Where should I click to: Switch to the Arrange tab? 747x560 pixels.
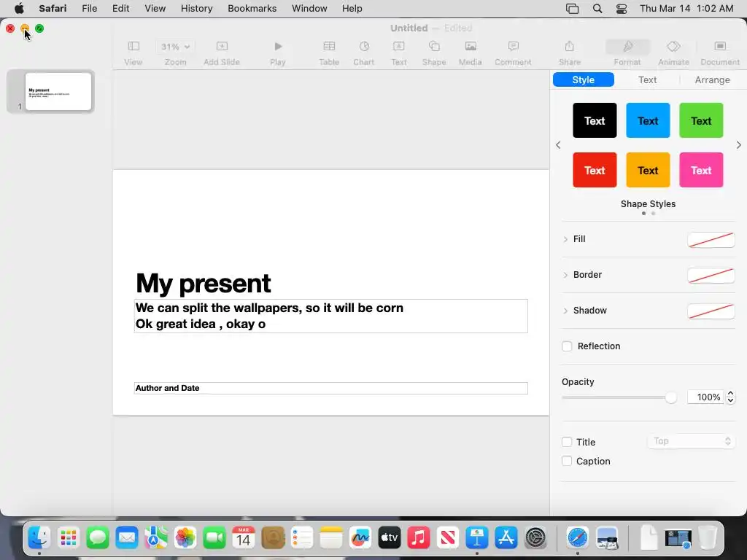[712, 79]
